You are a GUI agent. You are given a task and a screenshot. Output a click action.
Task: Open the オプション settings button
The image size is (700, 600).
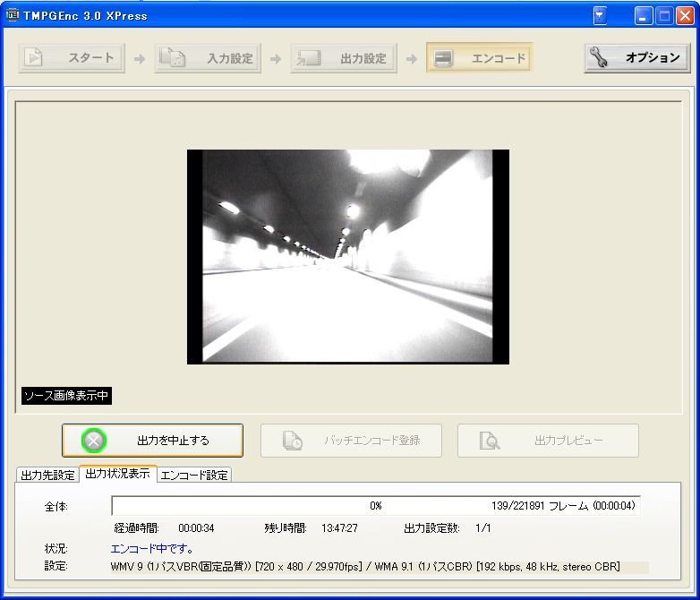(637, 57)
